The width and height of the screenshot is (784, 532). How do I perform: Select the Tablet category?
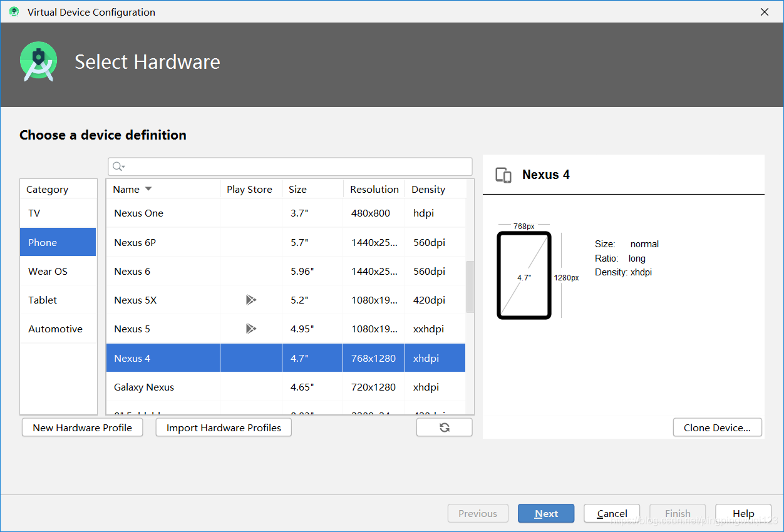(x=58, y=300)
